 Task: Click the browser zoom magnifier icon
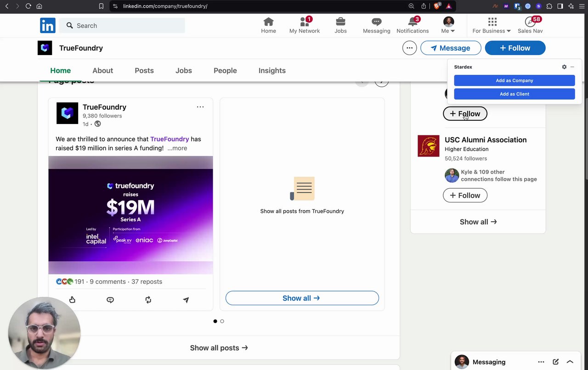[412, 6]
